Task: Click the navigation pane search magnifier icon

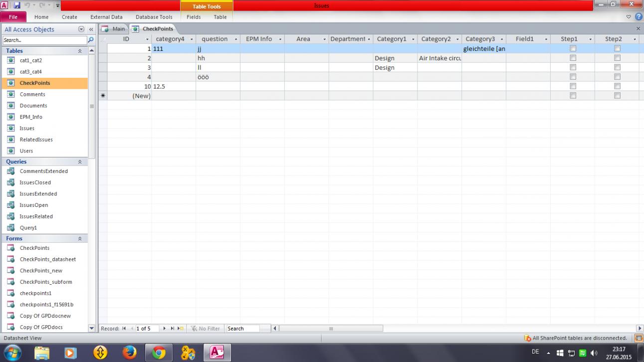Action: [91, 40]
